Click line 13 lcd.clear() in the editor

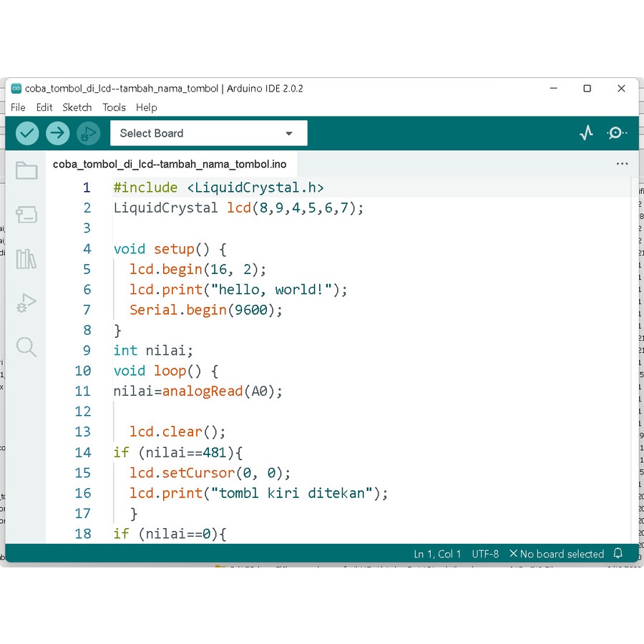[x=177, y=432]
